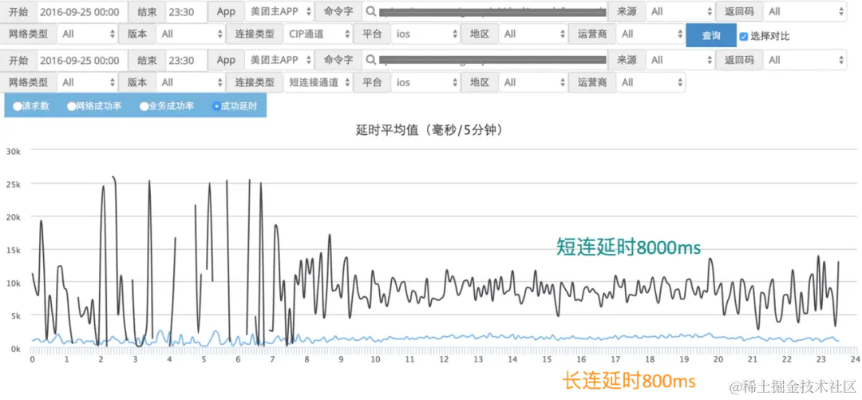Expand the 运营商 dropdown next to 查询 button
Image resolution: width=862 pixels, height=400 pixels.
coord(650,34)
